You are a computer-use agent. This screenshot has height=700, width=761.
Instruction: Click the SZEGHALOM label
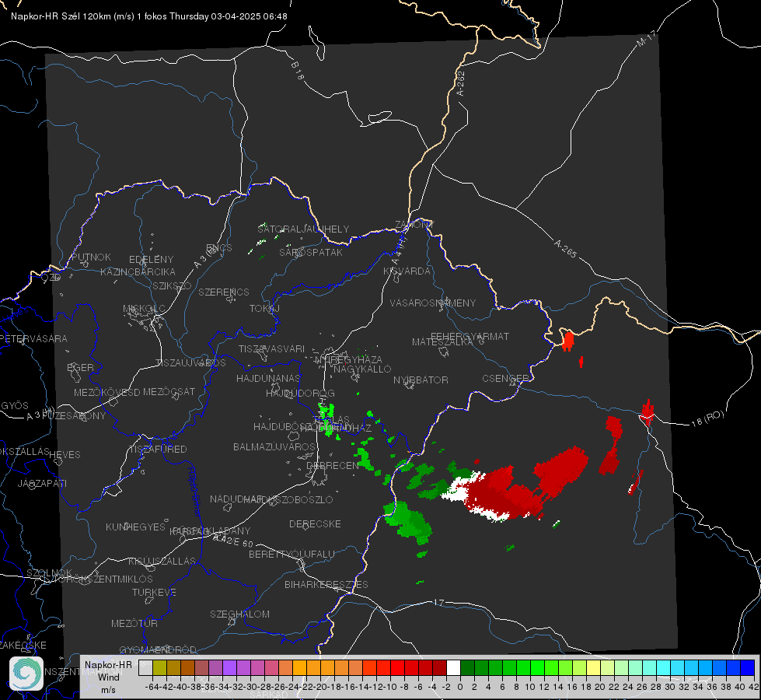pos(239,614)
